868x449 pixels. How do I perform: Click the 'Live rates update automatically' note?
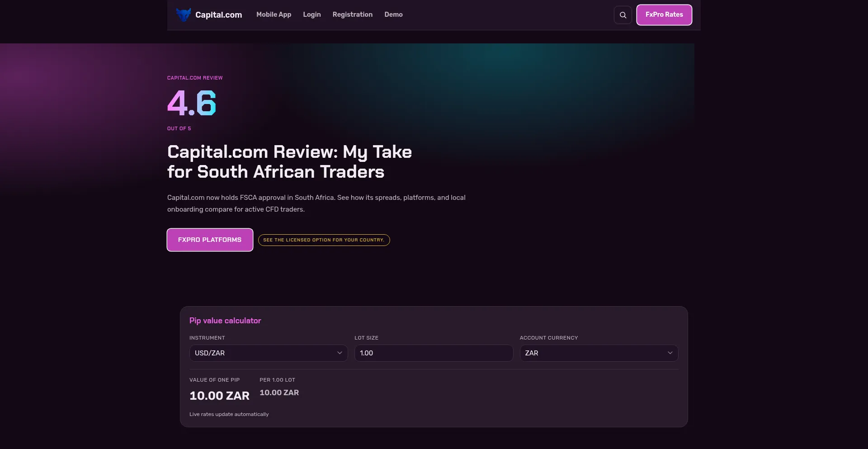pyautogui.click(x=229, y=414)
